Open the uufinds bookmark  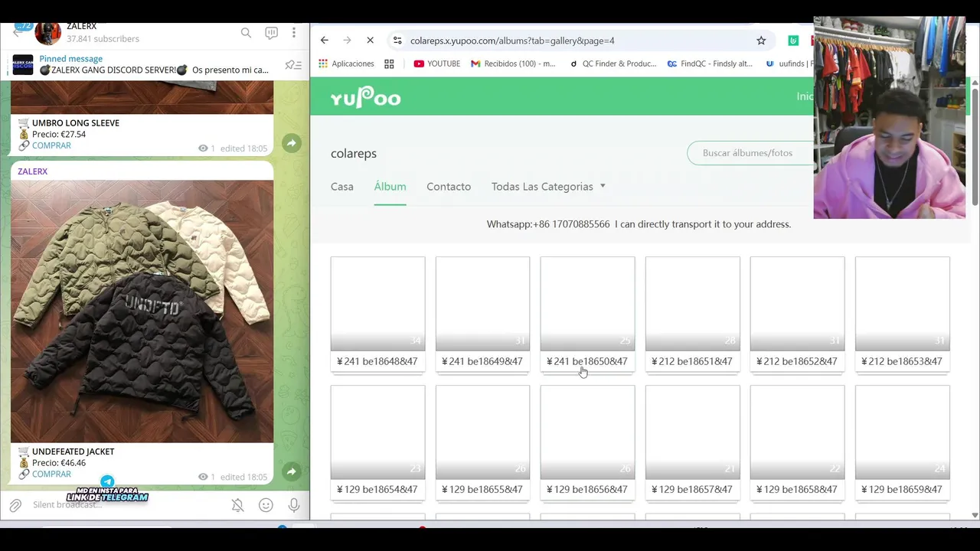coord(789,64)
